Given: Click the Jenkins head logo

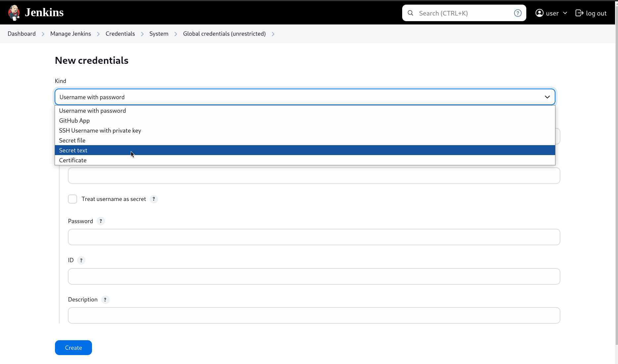Looking at the screenshot, I should pyautogui.click(x=14, y=13).
